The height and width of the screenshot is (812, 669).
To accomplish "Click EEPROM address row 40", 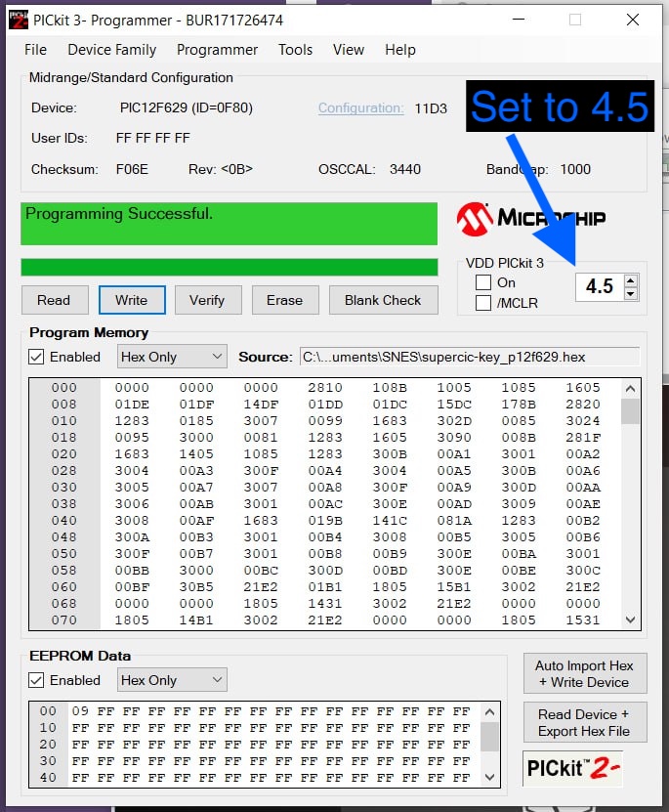I will 48,777.
